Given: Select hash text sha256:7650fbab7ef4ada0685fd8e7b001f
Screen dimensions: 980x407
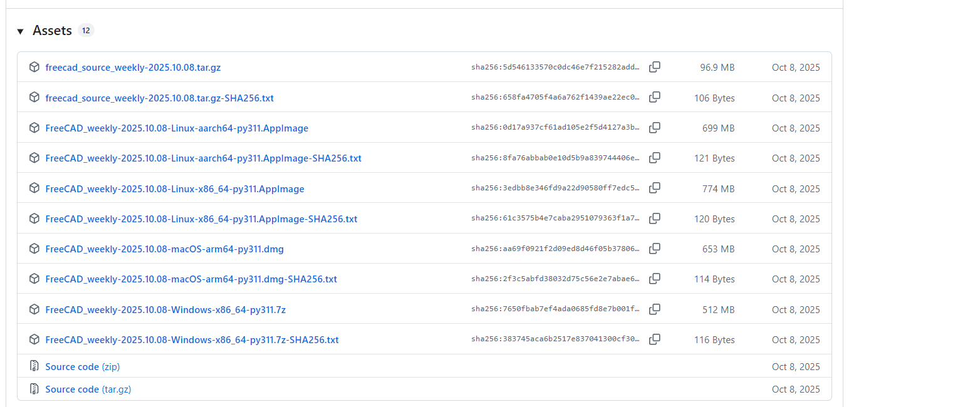Looking at the screenshot, I should [556, 309].
